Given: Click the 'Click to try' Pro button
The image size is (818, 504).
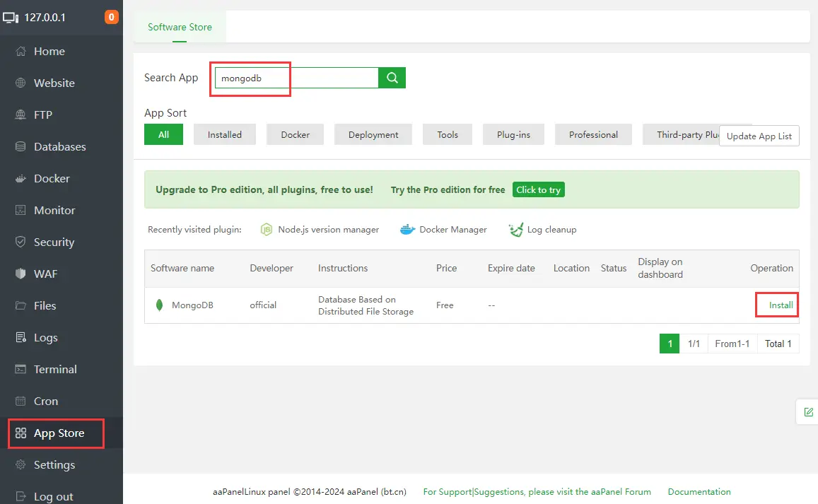Looking at the screenshot, I should [538, 189].
